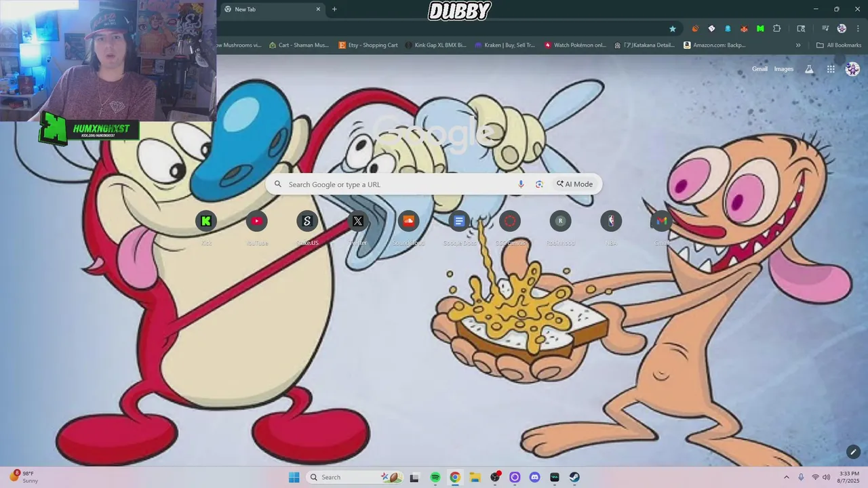This screenshot has height=488, width=868.
Task: Open the Google Docs shortcut tile
Action: click(x=459, y=221)
